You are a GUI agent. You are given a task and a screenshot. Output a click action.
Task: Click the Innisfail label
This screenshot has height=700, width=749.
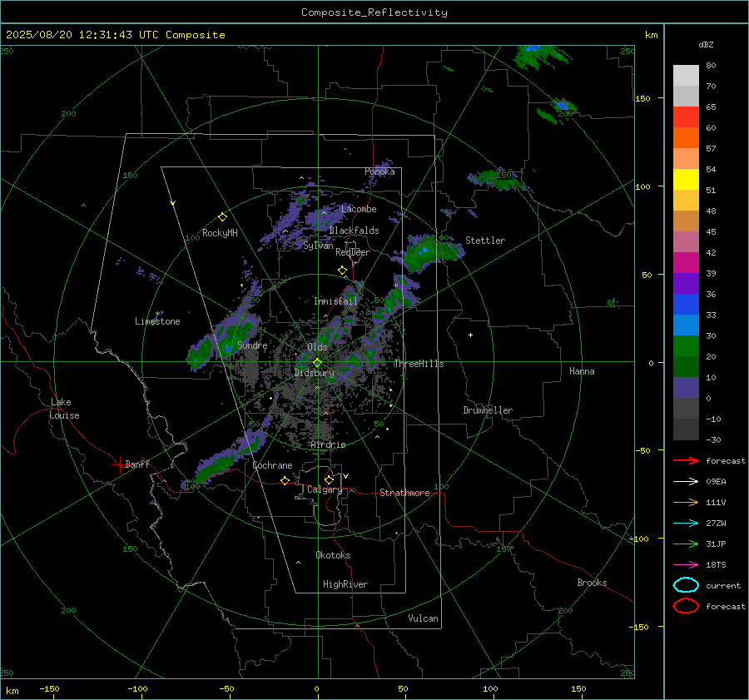335,301
